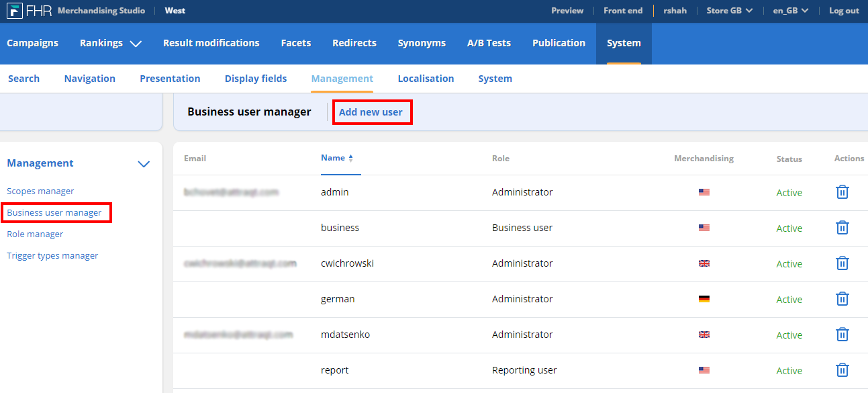The image size is (868, 393).
Task: Go to the Display fields tab
Action: [x=256, y=79]
